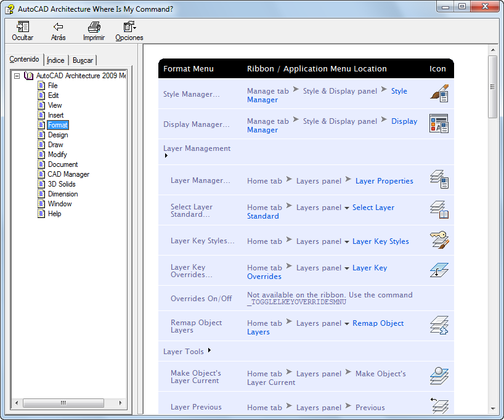Open the Remap Object Layers link
Image resolution: width=504 pixels, height=420 pixels.
(325, 328)
